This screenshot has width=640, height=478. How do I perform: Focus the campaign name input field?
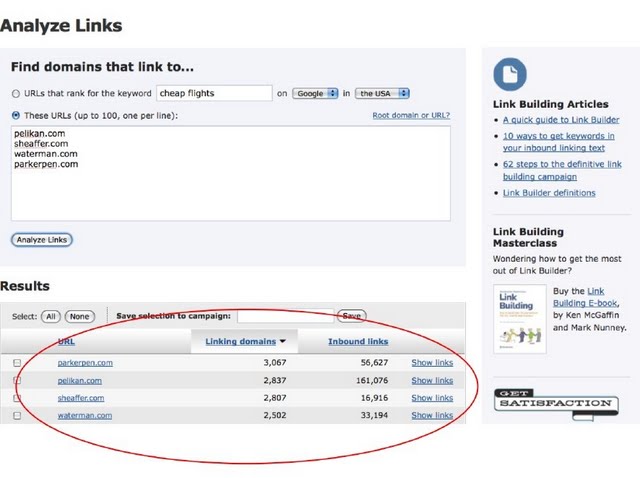[x=286, y=316]
